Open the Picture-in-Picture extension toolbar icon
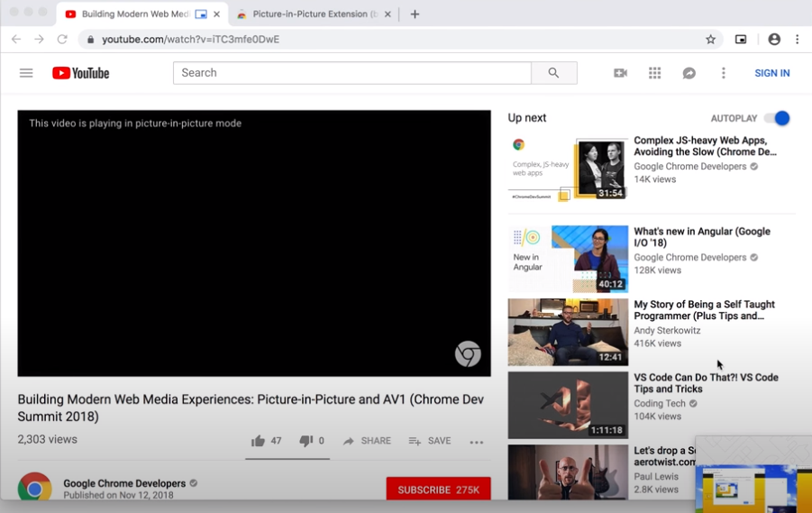The image size is (812, 513). [741, 40]
